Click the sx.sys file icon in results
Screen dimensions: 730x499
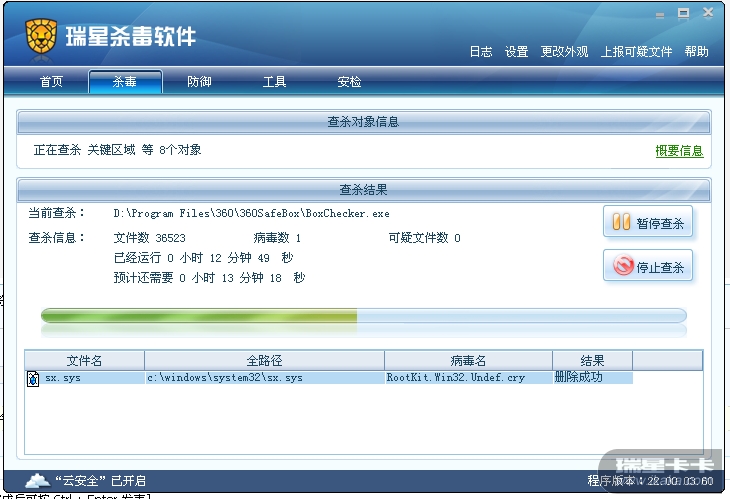33,378
